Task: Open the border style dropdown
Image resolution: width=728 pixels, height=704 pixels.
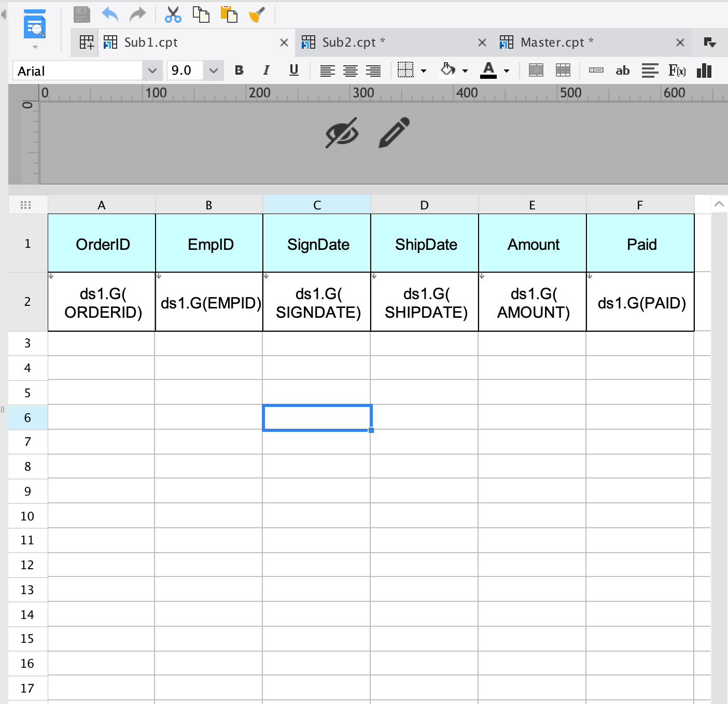Action: [x=423, y=71]
